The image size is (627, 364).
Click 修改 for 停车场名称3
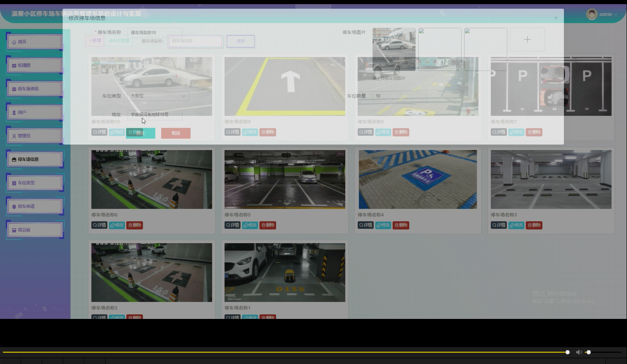tap(517, 225)
